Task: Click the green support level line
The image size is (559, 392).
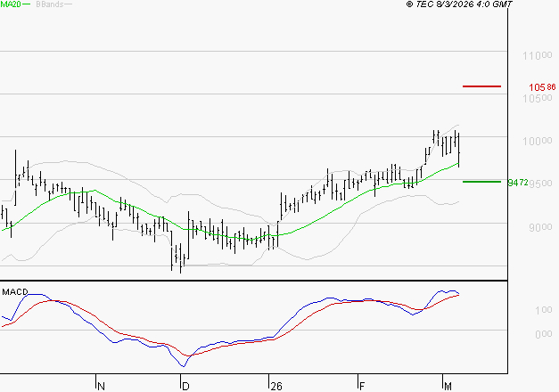Action: point(481,182)
